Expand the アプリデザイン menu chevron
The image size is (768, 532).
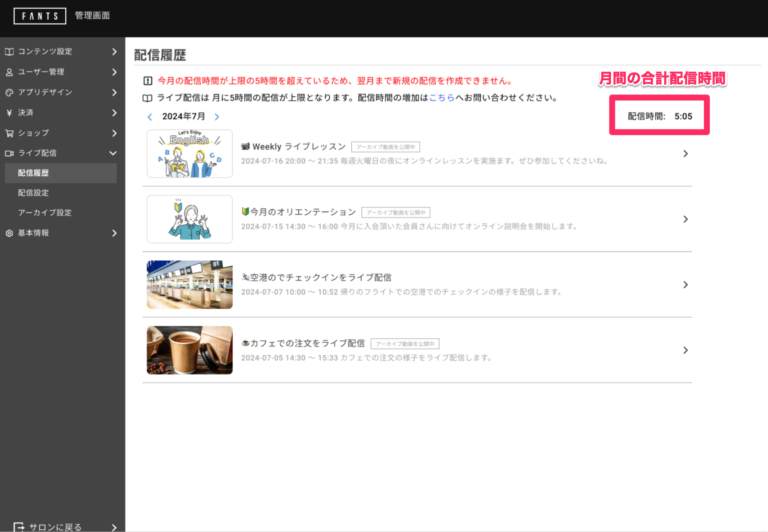114,92
